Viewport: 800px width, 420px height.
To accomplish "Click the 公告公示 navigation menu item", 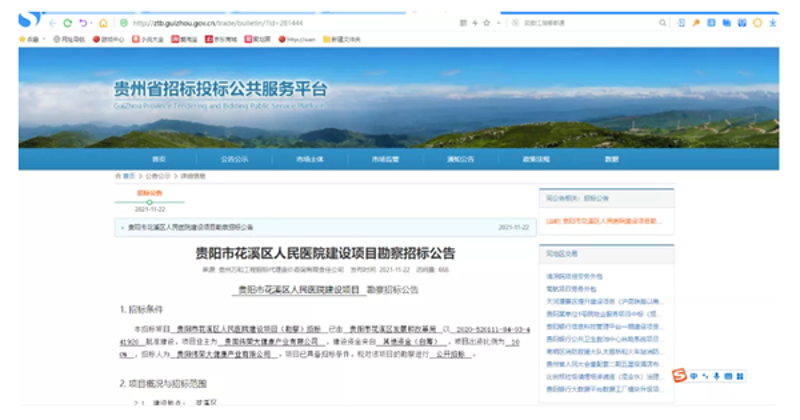I will point(234,159).
